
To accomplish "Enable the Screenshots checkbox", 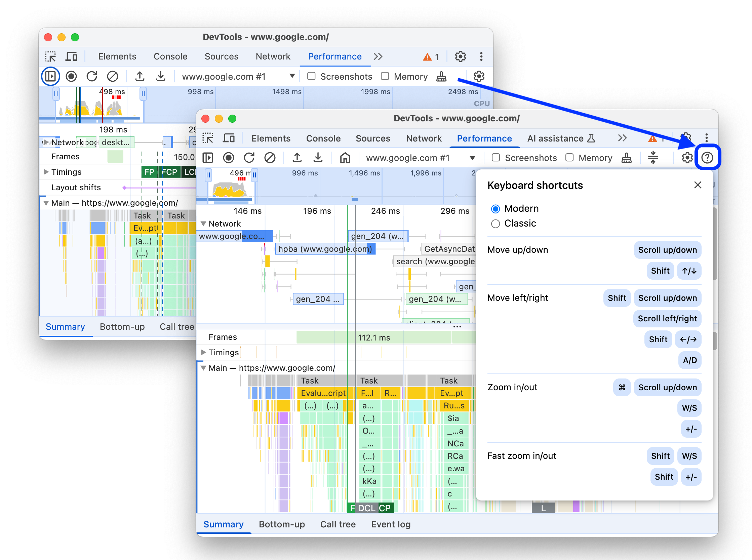I will click(x=496, y=157).
